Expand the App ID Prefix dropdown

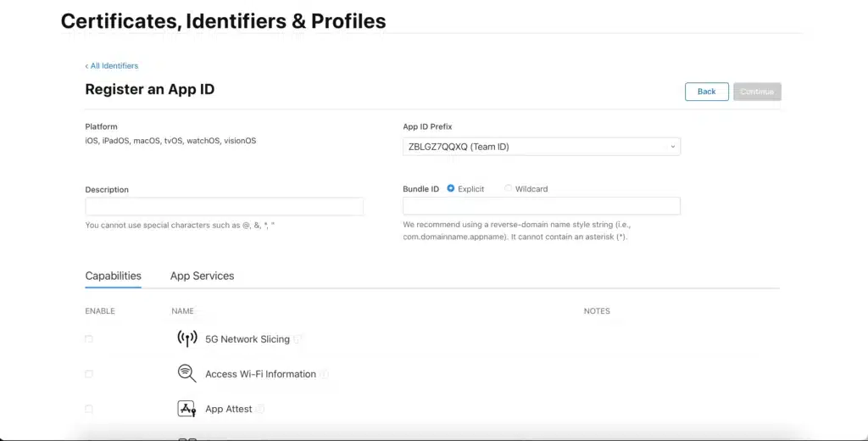point(541,147)
